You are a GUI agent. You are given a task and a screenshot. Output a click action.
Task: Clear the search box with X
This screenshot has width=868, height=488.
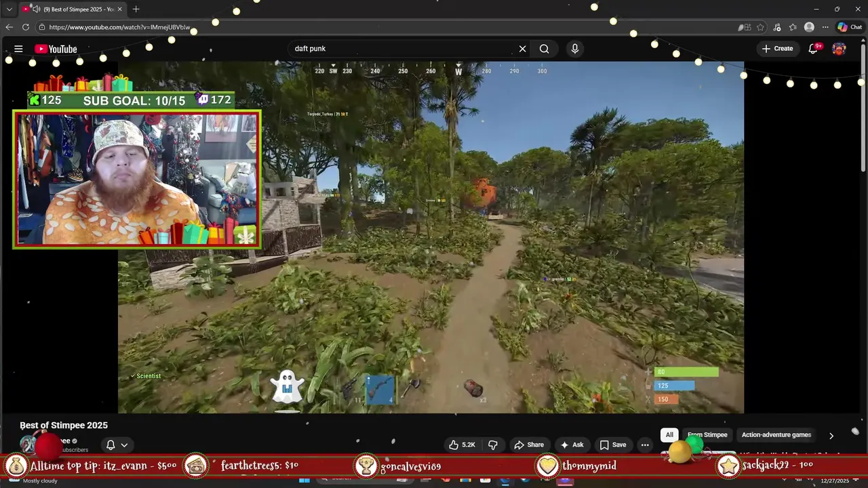tap(522, 49)
